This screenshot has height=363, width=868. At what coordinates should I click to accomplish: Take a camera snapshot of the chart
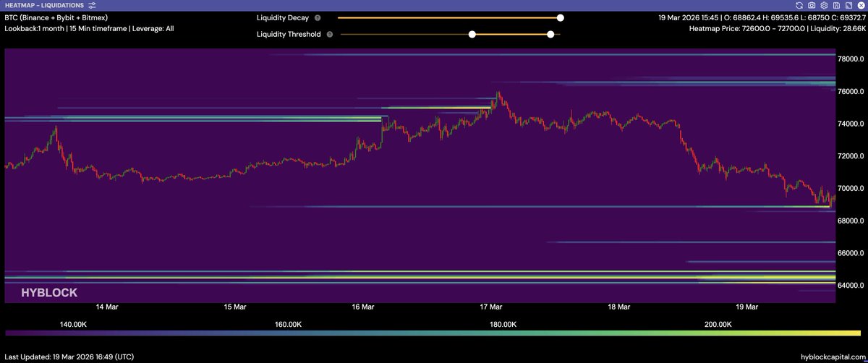coord(812,5)
